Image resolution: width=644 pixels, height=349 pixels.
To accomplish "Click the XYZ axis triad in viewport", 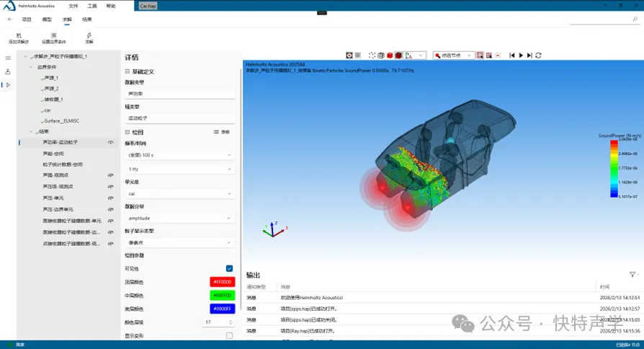I will (274, 229).
